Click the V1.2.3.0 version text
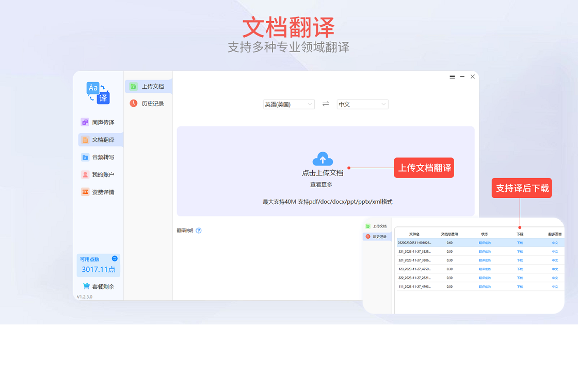Viewport: 578px width, 392px height. 85,297
